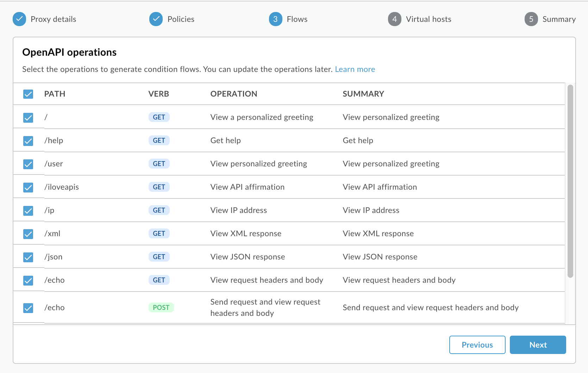The height and width of the screenshot is (373, 588).
Task: Click the GET badge on the /help row
Action: [x=159, y=140]
